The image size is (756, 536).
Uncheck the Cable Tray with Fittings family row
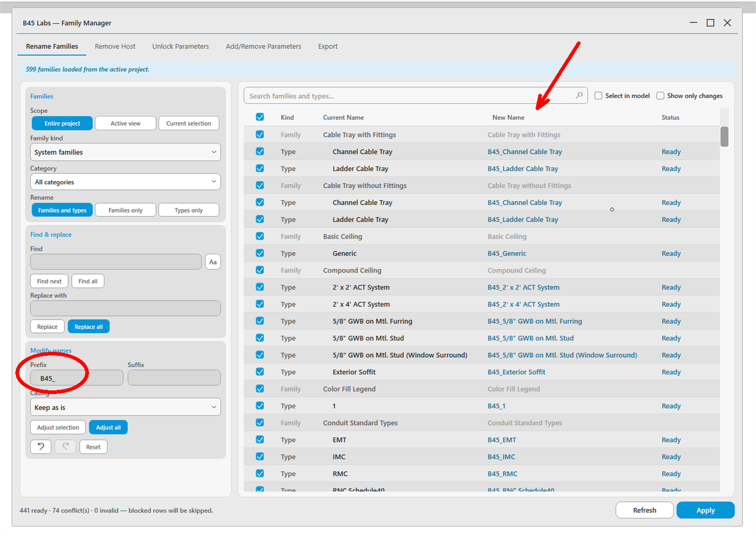point(260,134)
